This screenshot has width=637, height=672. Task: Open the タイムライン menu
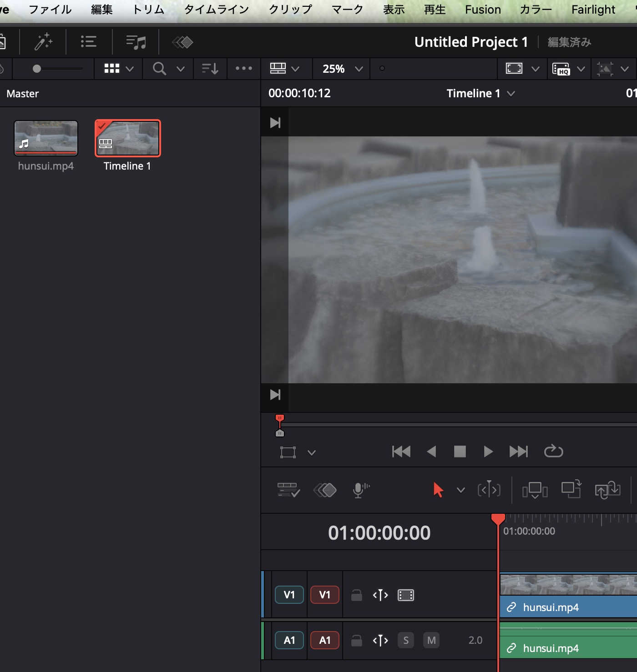coord(216,10)
